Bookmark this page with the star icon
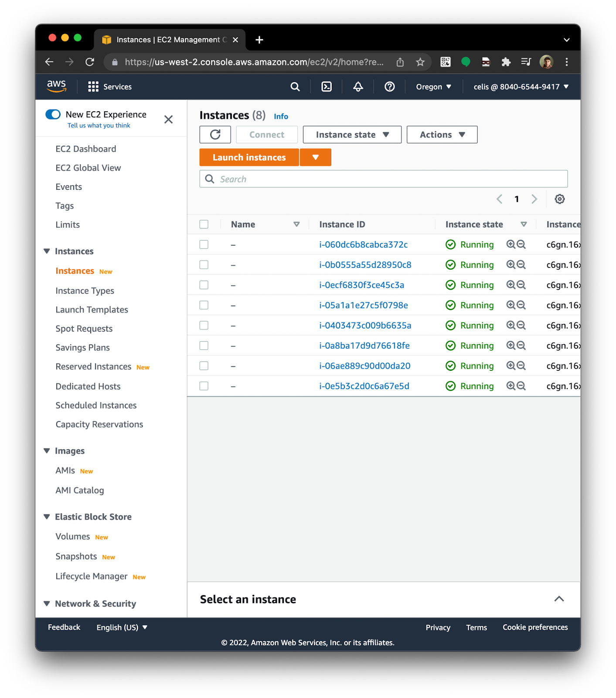Screen dimensions: 616x698 pos(420,62)
